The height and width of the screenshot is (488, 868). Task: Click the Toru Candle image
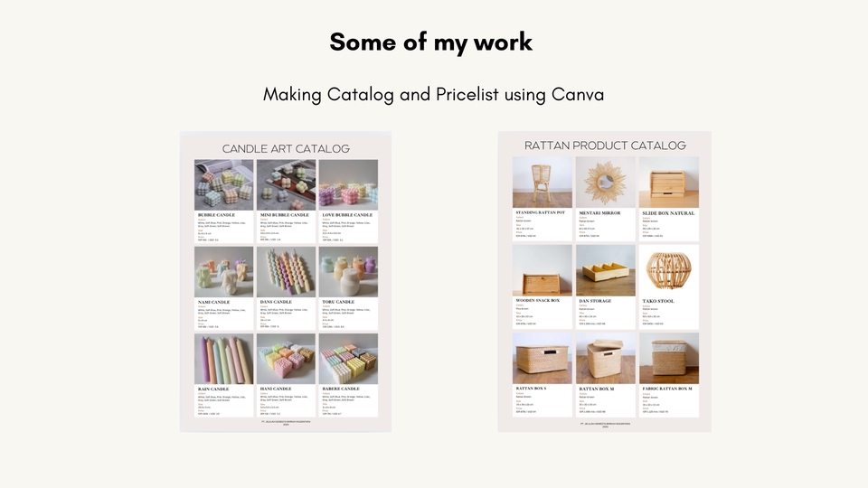tap(348, 272)
